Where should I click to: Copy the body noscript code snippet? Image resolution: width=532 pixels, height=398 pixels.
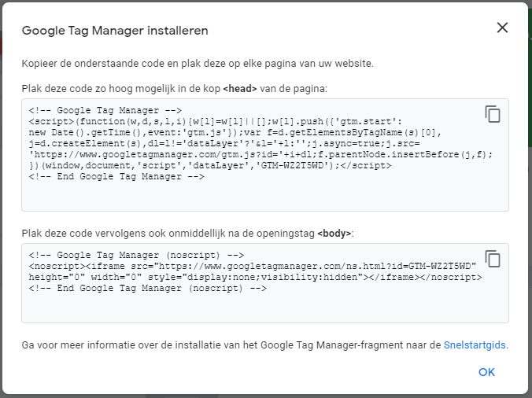pos(493,259)
